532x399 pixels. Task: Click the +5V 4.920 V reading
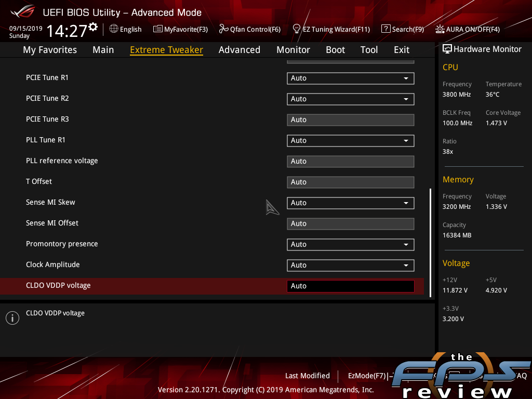496,290
